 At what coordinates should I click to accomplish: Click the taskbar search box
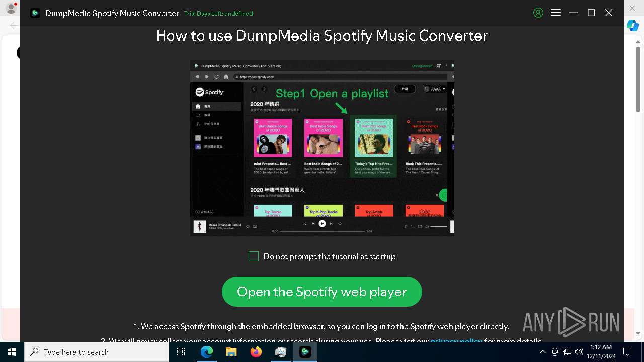[x=97, y=352]
